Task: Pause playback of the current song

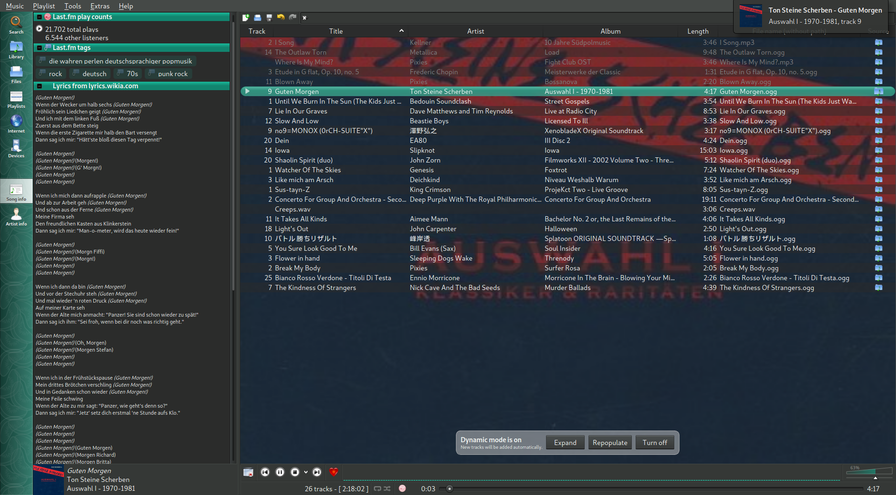Action: 280,472
